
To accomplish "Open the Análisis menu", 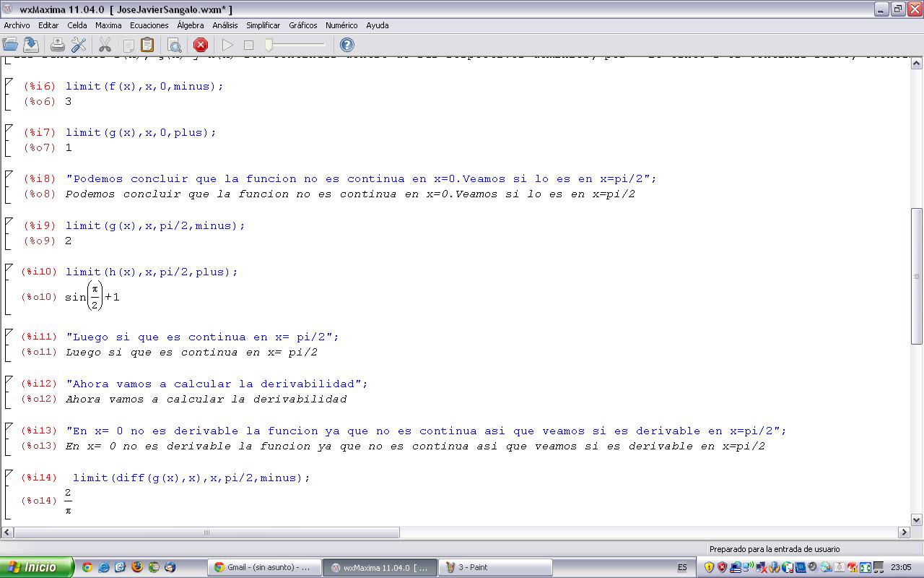I will coord(225,25).
